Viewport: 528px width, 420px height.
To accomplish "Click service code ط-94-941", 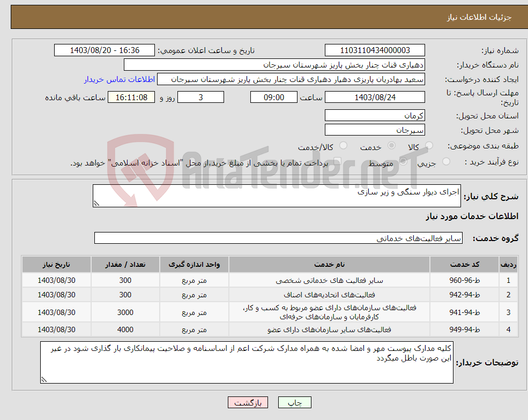I will 464,312.
